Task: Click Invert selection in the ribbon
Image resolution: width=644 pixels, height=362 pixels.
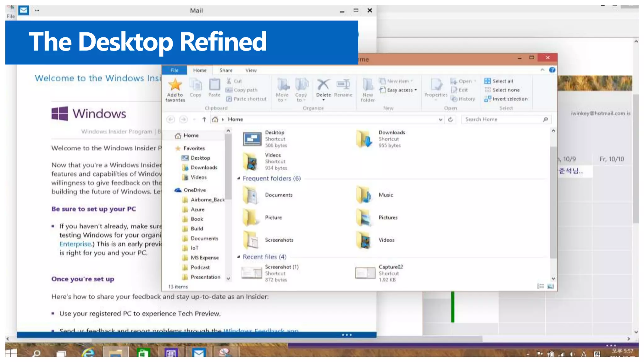Action: [506, 99]
